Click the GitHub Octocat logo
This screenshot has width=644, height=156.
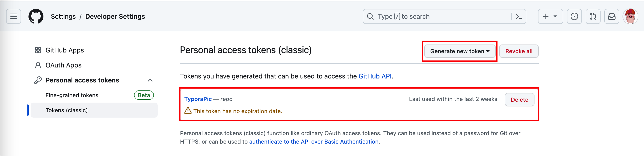[x=36, y=17]
